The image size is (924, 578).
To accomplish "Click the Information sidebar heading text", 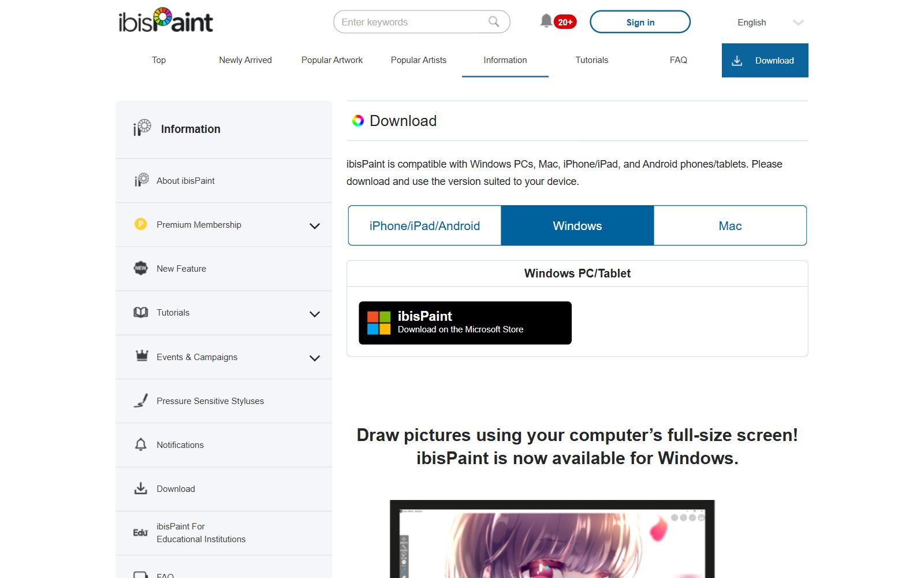I will pyautogui.click(x=191, y=129).
